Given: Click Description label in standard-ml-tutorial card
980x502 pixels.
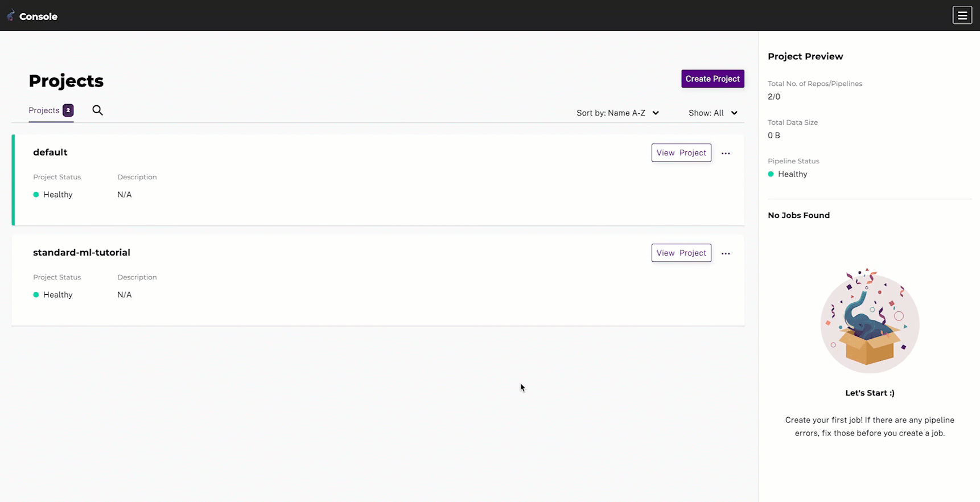Looking at the screenshot, I should click(137, 277).
